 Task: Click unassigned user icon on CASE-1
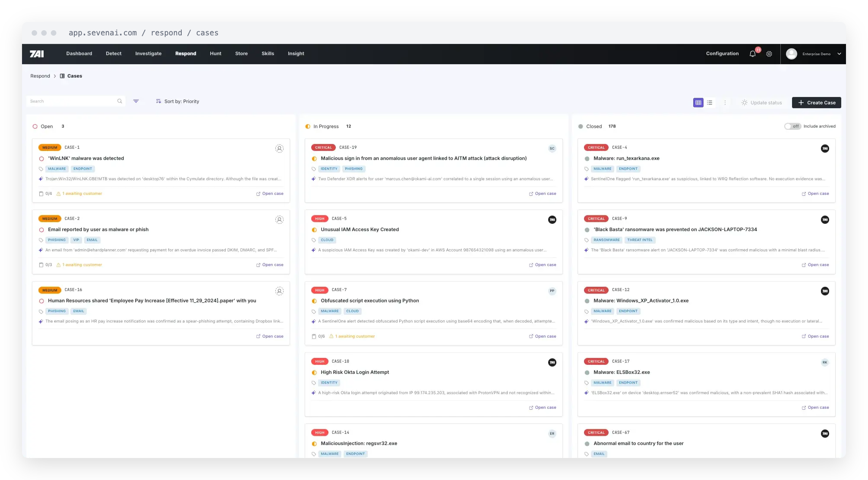coord(280,148)
